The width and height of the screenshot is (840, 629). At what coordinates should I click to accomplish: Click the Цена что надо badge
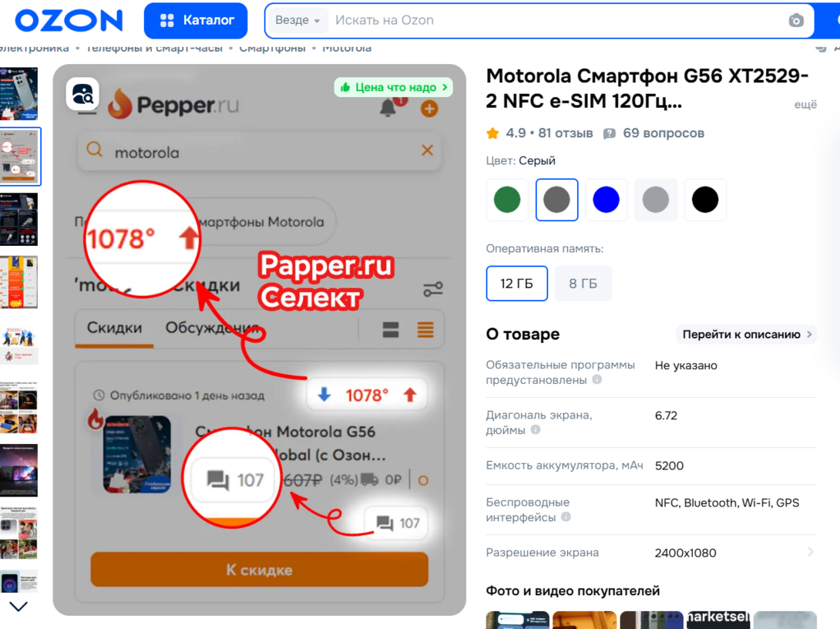[x=394, y=87]
